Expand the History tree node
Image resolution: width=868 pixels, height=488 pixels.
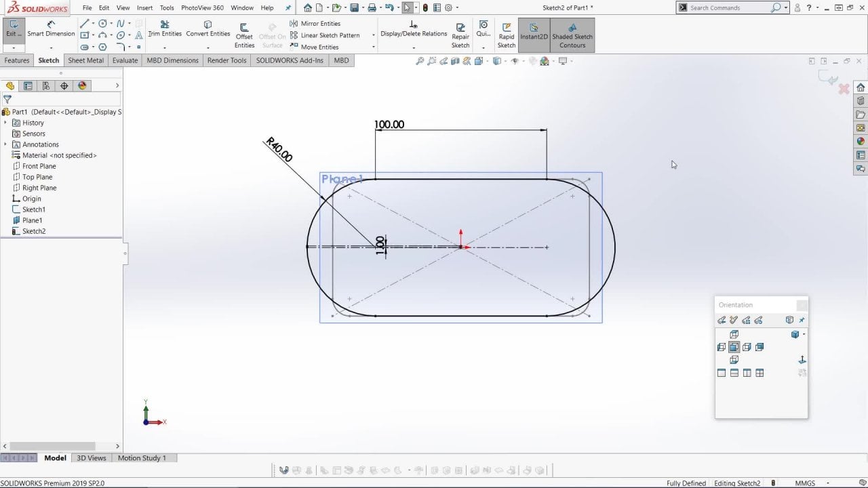(5, 123)
